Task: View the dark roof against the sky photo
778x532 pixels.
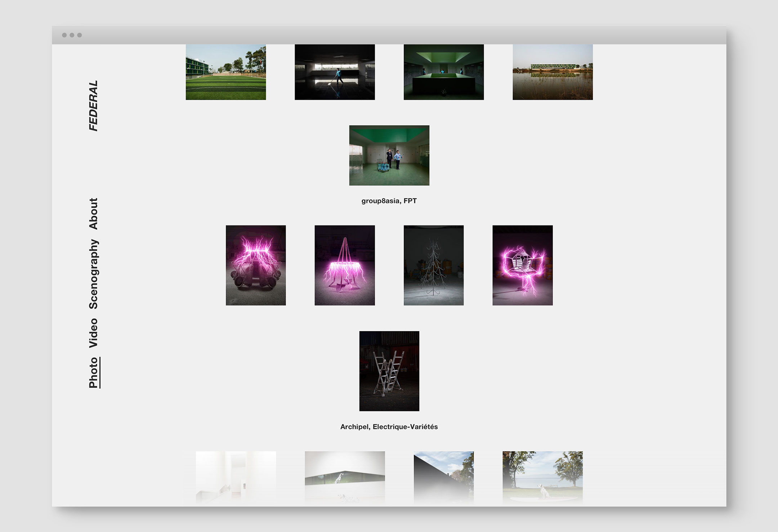Action: coord(444,475)
